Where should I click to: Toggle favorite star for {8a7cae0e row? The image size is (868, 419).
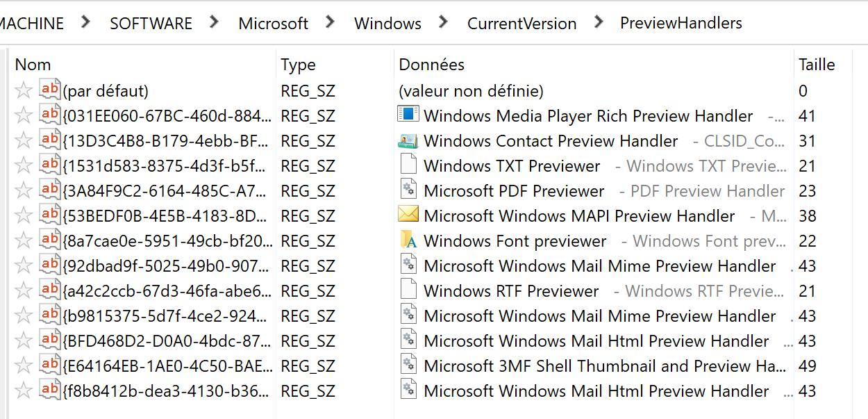pyautogui.click(x=24, y=240)
